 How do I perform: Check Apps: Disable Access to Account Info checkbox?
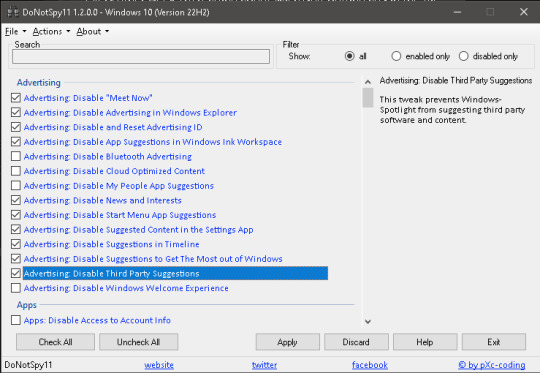point(16,320)
